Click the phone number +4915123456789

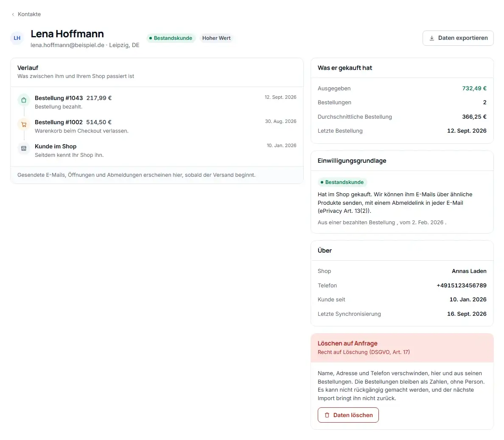click(x=461, y=286)
